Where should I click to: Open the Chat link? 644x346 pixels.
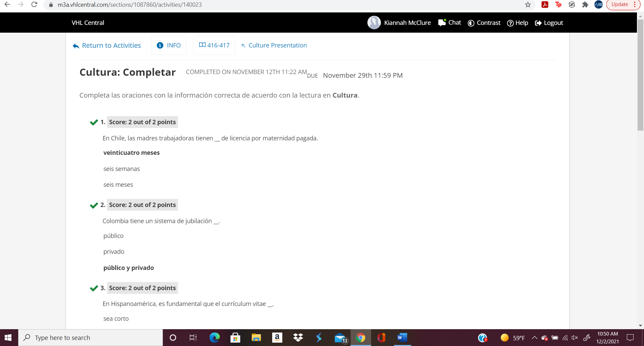pyautogui.click(x=450, y=23)
